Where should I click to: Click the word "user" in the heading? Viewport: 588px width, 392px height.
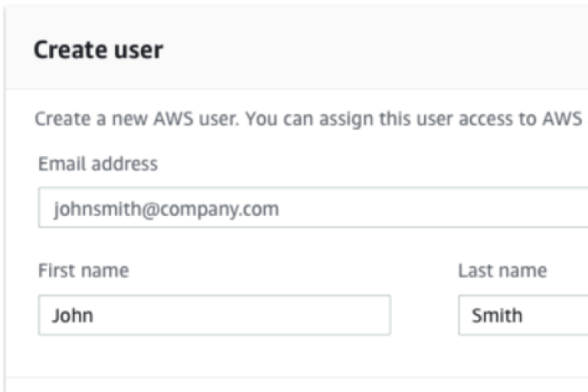tap(141, 51)
